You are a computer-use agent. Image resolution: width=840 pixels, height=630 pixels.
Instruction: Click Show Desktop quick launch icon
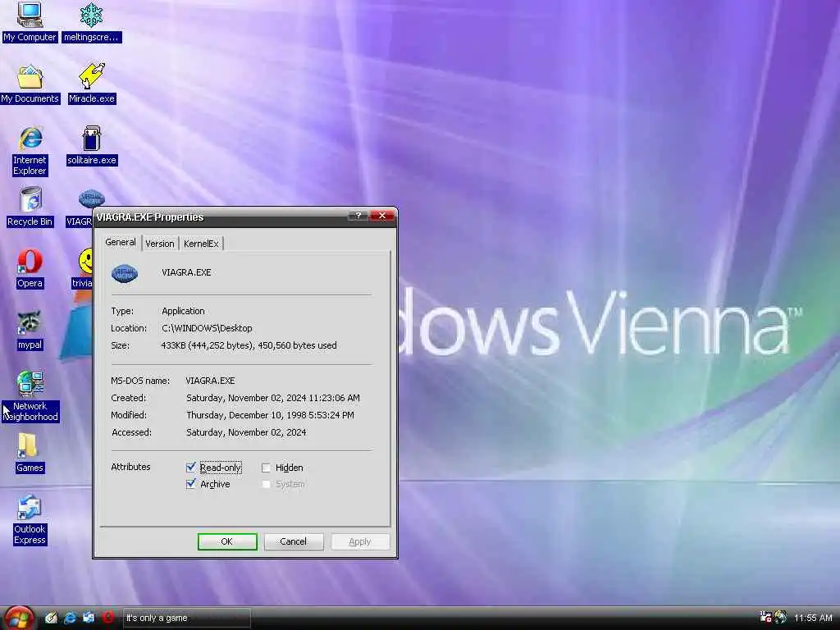(x=52, y=618)
